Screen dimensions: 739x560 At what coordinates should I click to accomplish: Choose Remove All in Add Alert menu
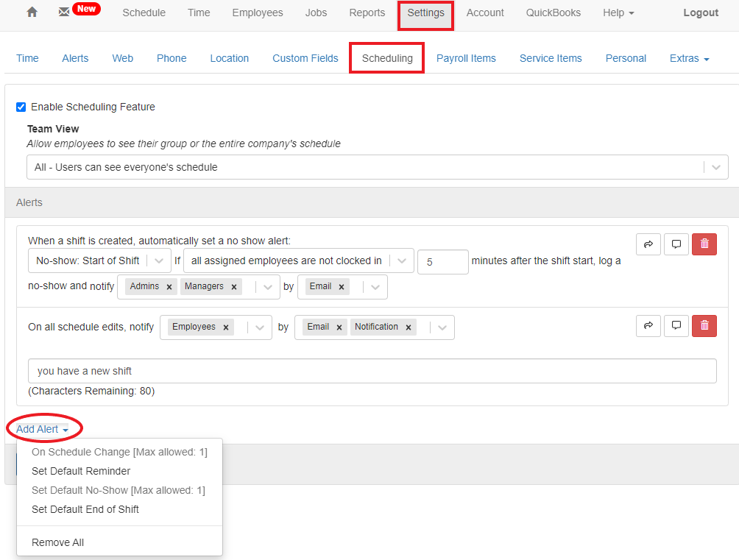coord(57,542)
